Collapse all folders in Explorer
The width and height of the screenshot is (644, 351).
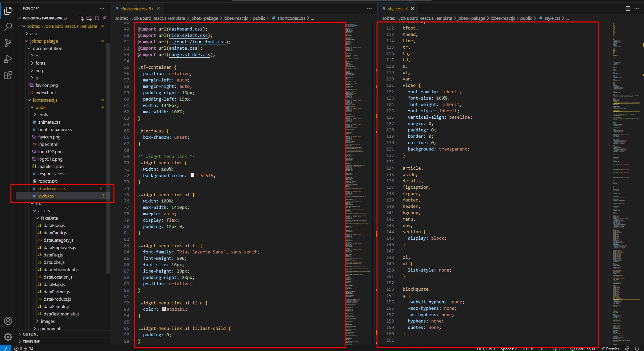[x=105, y=18]
